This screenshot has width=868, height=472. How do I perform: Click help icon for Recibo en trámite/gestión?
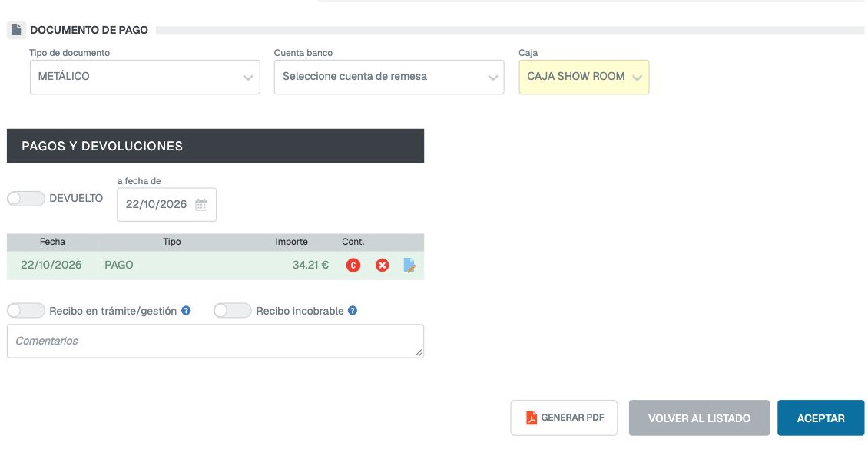[186, 311]
